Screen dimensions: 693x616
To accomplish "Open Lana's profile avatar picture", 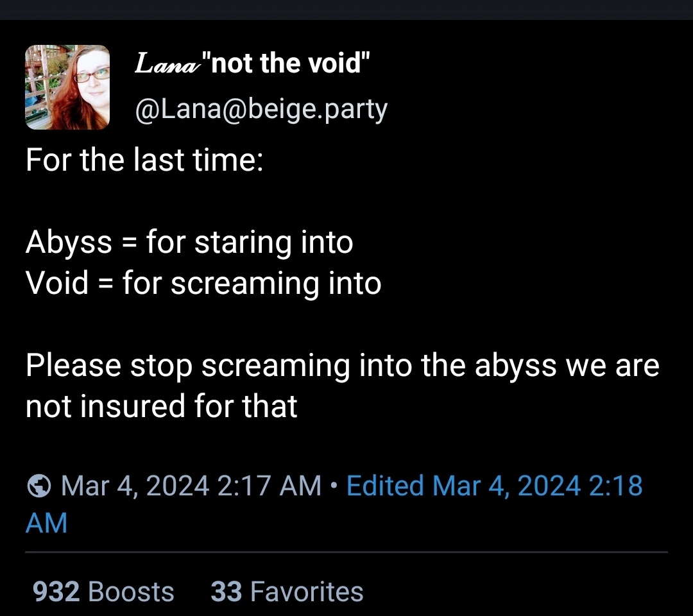I will coord(67,87).
